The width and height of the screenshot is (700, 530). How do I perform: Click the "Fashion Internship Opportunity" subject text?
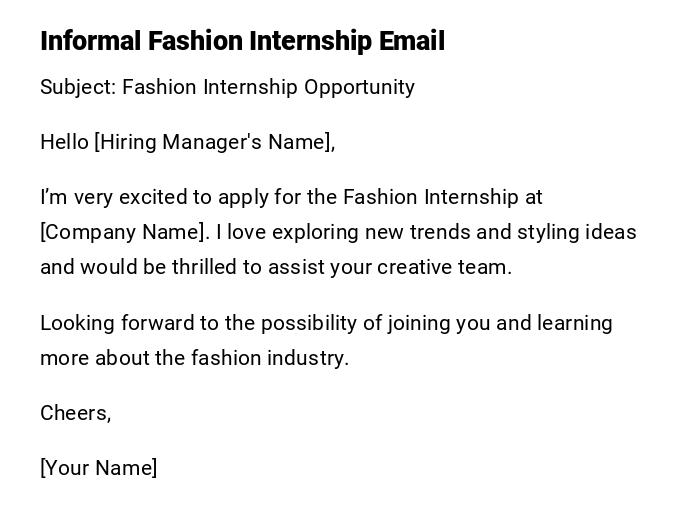[268, 87]
